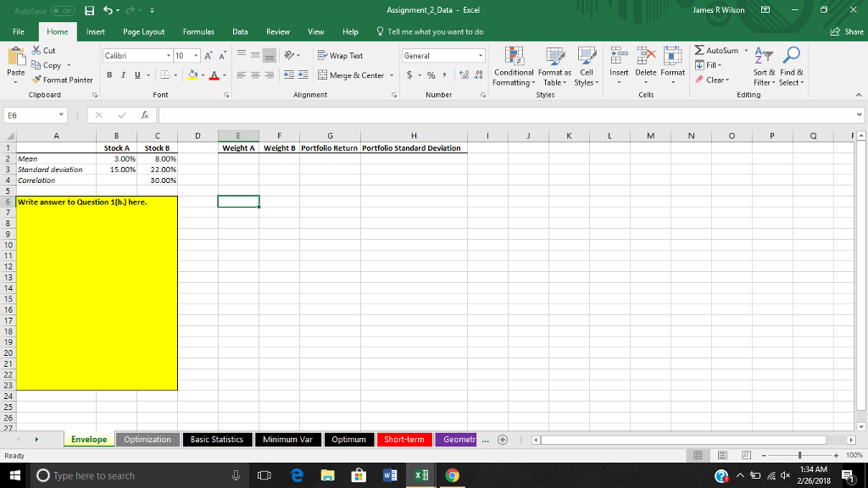Click the zoom out minus button
This screenshot has width=868, height=488.
point(764,455)
